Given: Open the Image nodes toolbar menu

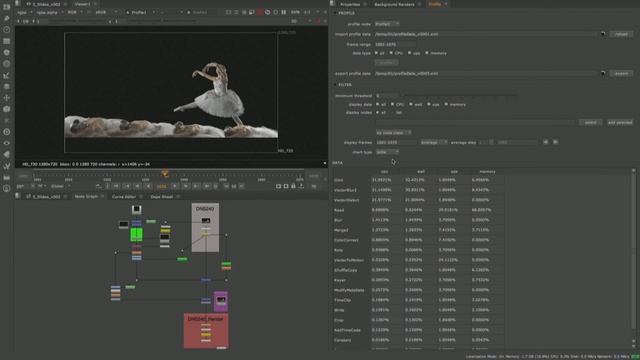Looking at the screenshot, I should point(7,7).
